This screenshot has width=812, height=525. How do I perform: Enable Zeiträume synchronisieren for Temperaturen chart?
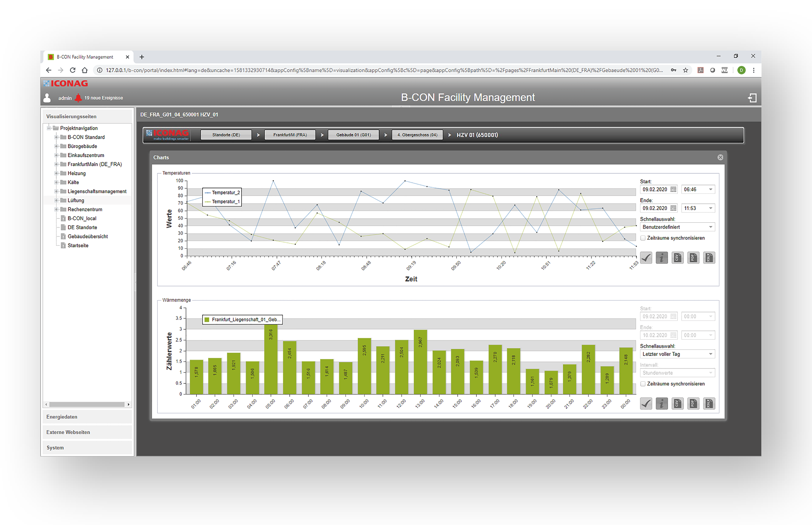[x=643, y=238]
